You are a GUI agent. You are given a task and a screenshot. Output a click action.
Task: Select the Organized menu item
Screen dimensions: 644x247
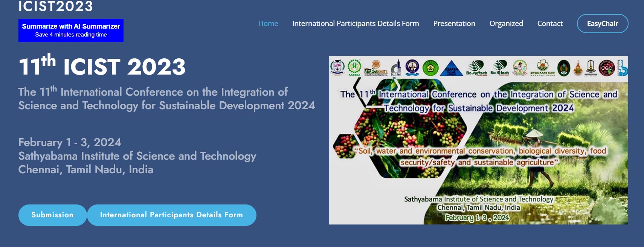506,23
